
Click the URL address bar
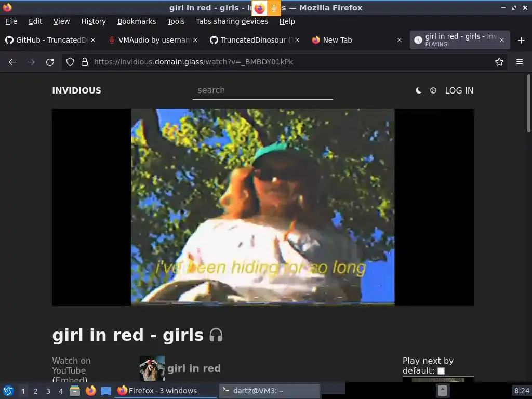pyautogui.click(x=283, y=62)
